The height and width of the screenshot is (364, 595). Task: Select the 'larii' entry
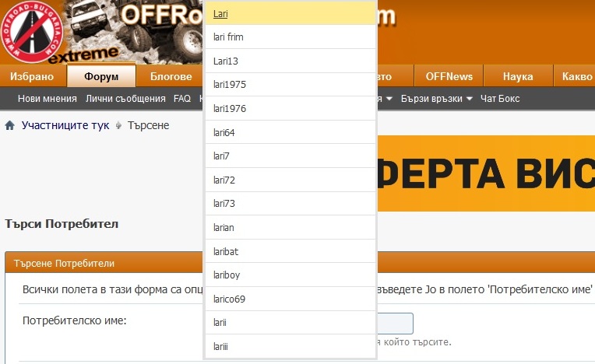tap(290, 323)
